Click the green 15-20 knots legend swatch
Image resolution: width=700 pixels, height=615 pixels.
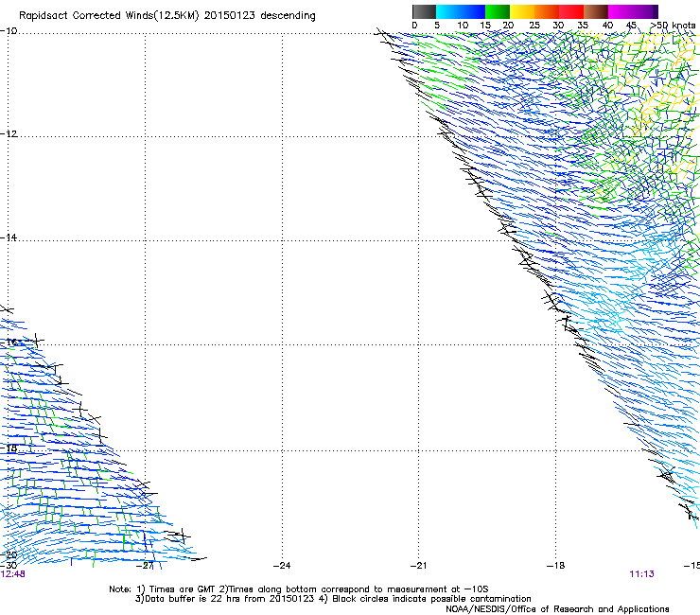(498, 11)
